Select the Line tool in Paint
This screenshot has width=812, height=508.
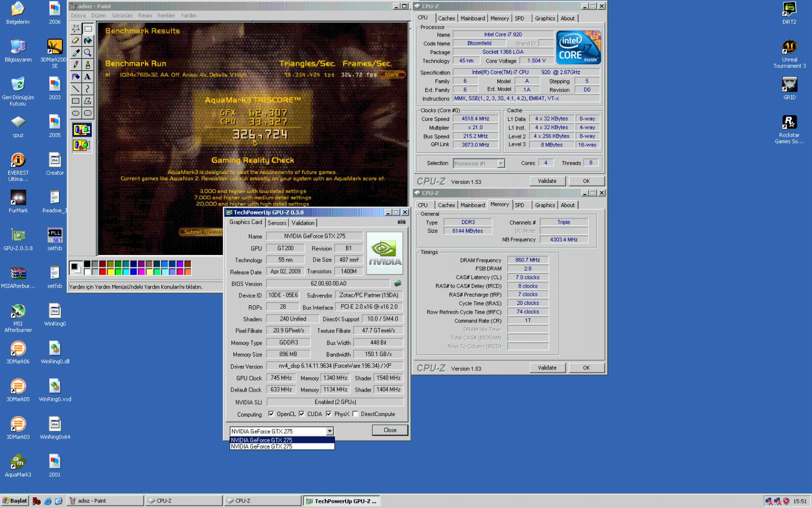click(76, 89)
